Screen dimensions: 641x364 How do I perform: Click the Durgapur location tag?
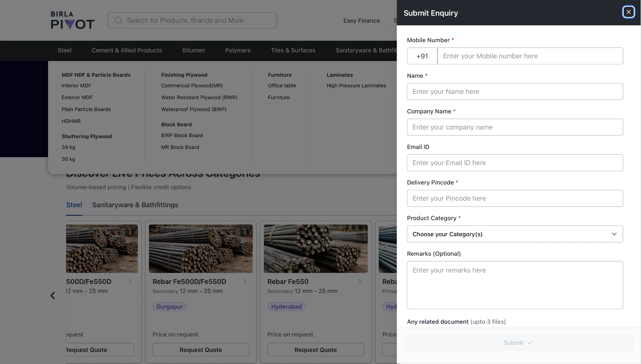pos(170,307)
